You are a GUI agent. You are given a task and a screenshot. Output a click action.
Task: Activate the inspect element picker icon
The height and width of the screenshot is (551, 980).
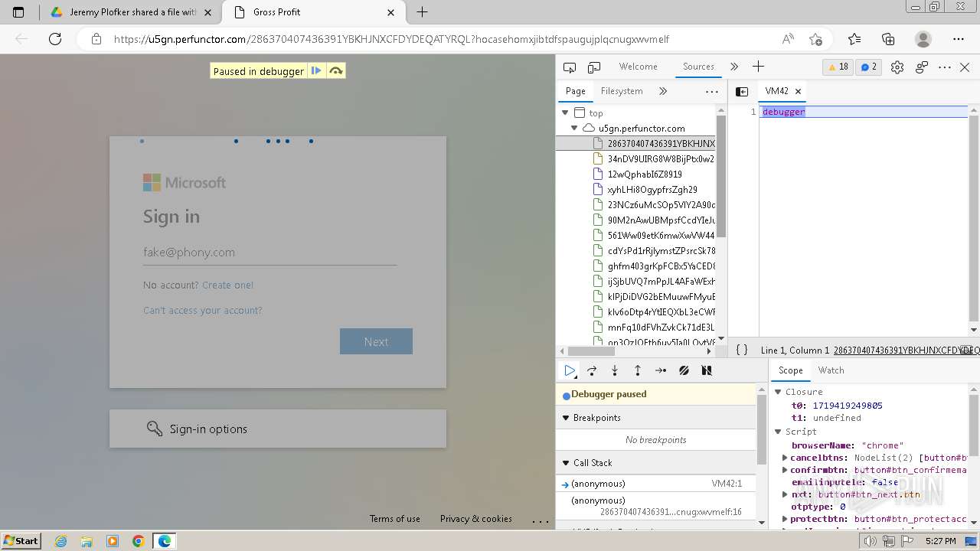click(569, 67)
